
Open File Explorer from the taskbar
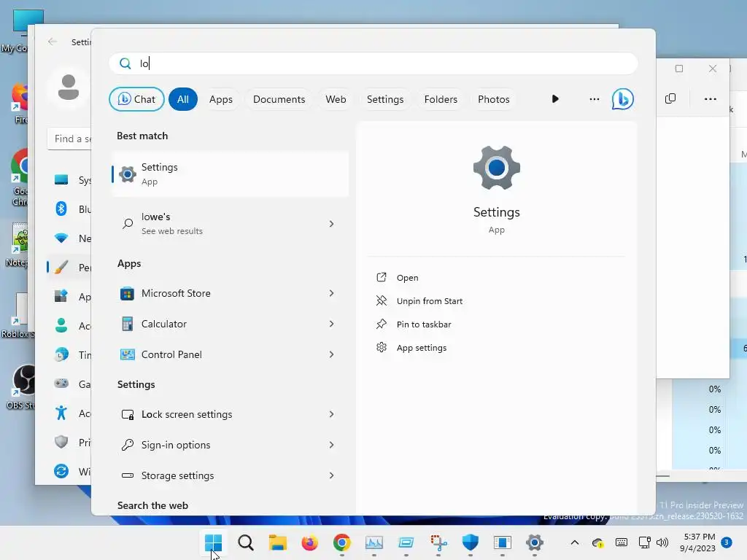(278, 542)
